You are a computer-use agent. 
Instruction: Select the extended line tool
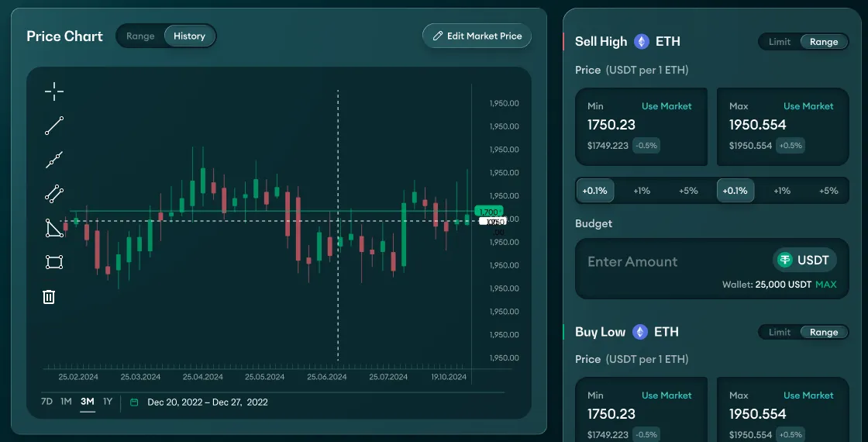click(53, 160)
